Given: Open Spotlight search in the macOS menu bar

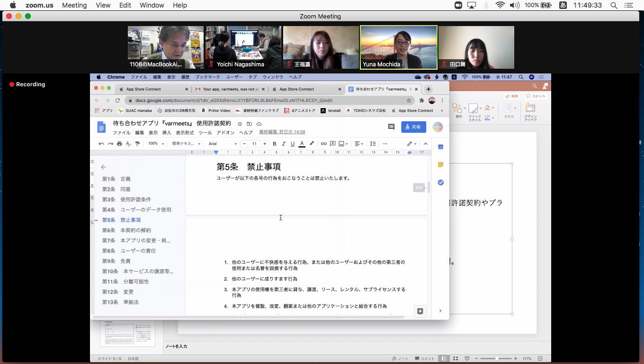Looking at the screenshot, I should 614,5.
